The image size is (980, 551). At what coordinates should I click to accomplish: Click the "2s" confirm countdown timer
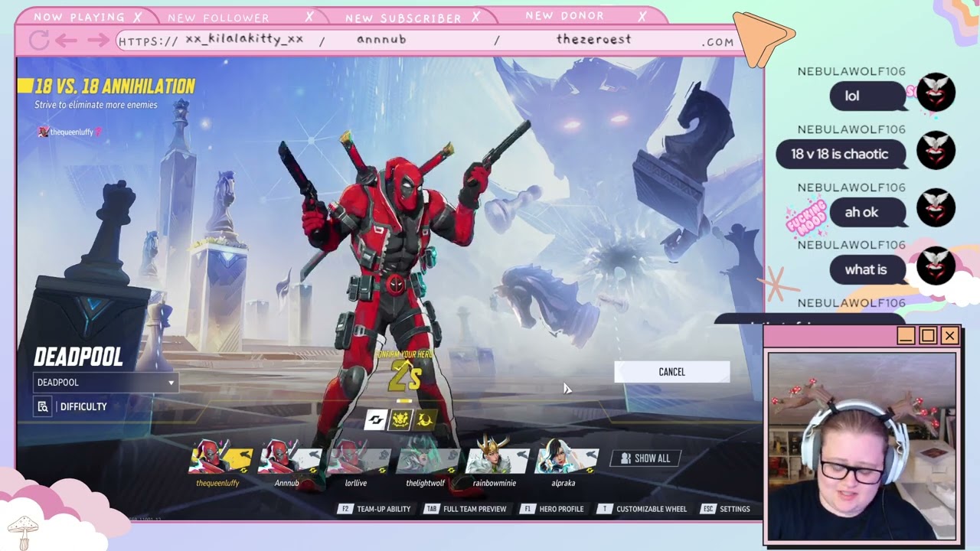(405, 376)
